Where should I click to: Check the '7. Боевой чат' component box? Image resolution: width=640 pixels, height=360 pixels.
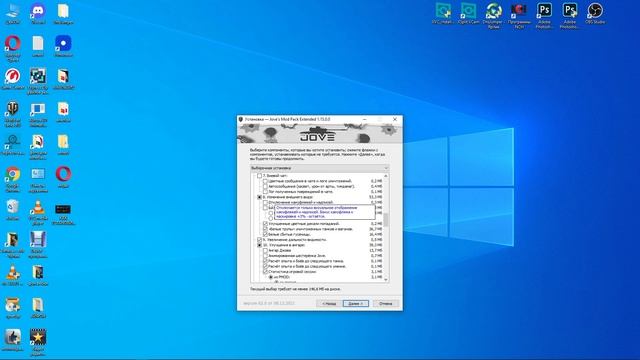[x=259, y=176]
